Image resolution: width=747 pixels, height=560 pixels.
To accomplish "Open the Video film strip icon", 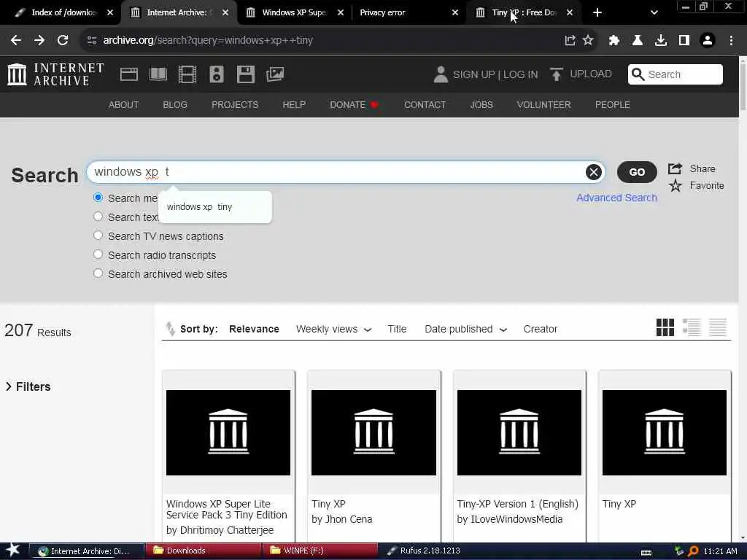I will (x=187, y=74).
